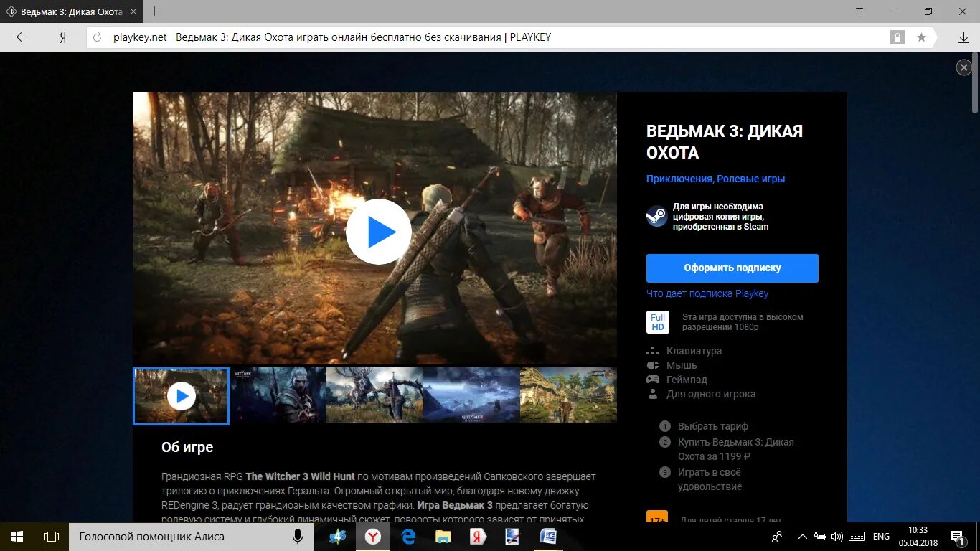Select the 'Ведьмак 3: Дикая Охота' browser tab
Image resolution: width=980 pixels, height=551 pixels.
pyautogui.click(x=70, y=12)
